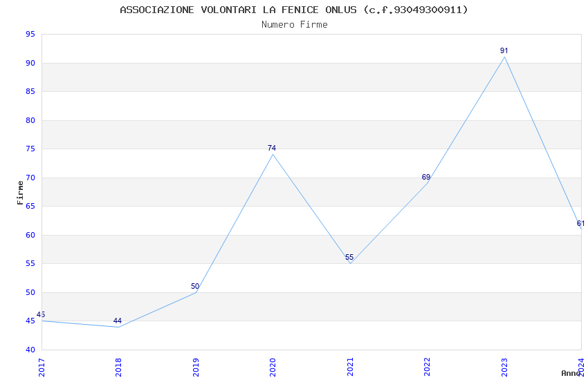Click the y-axis tick value 75
Image resolution: width=588 pixels, height=380 pixels.
click(30, 149)
